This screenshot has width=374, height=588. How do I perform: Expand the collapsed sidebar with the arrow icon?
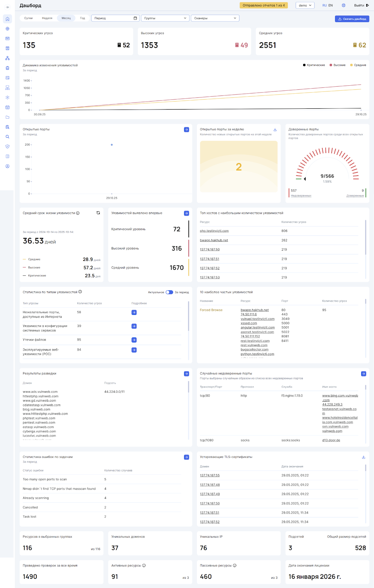click(x=7, y=7)
